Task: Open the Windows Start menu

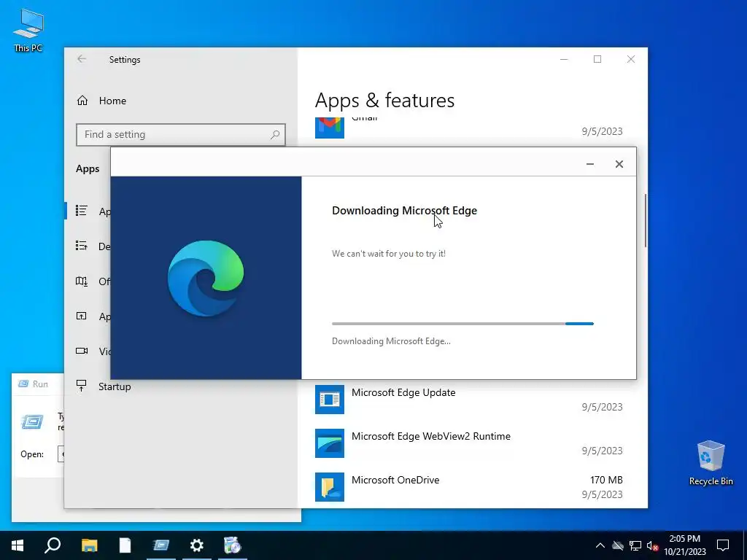Action: [18, 545]
